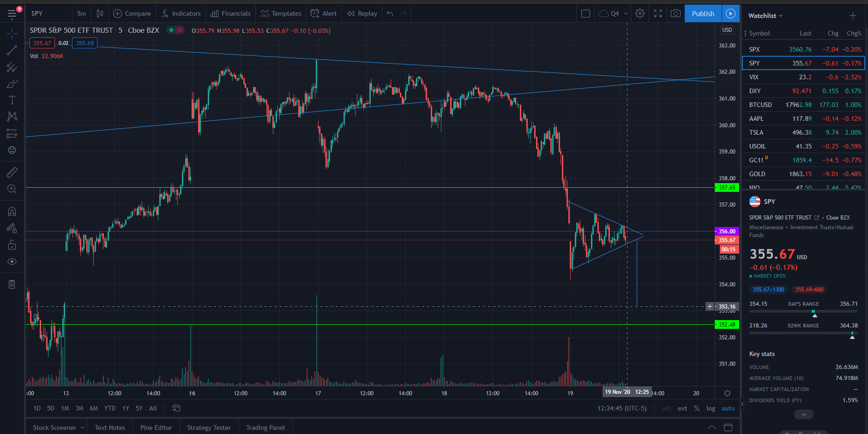Switch to the Pine Editor tab
Image resolution: width=868 pixels, height=434 pixels.
point(156,428)
